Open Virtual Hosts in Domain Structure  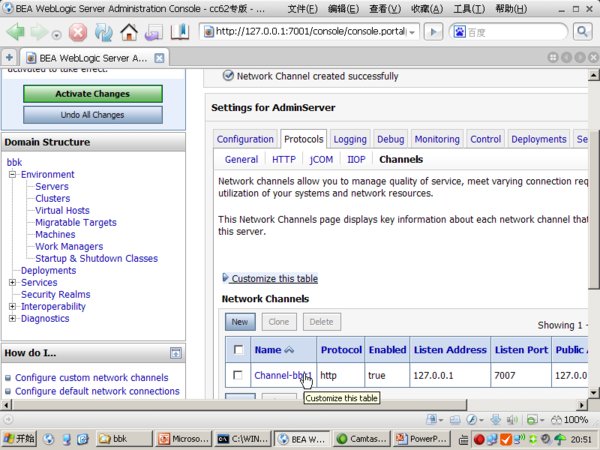62,210
